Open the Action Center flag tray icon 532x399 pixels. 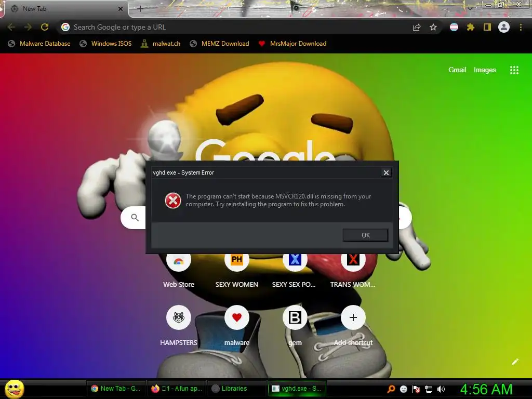[x=416, y=389]
